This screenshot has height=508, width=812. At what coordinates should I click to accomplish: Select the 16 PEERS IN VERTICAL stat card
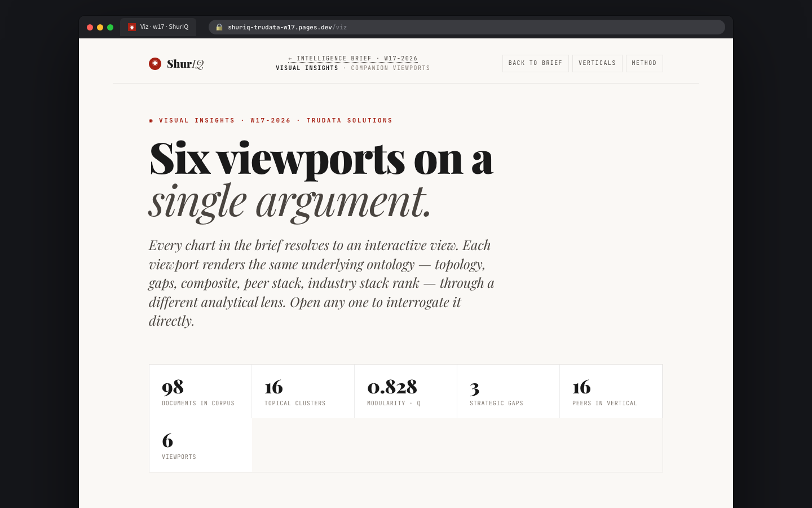(x=611, y=391)
